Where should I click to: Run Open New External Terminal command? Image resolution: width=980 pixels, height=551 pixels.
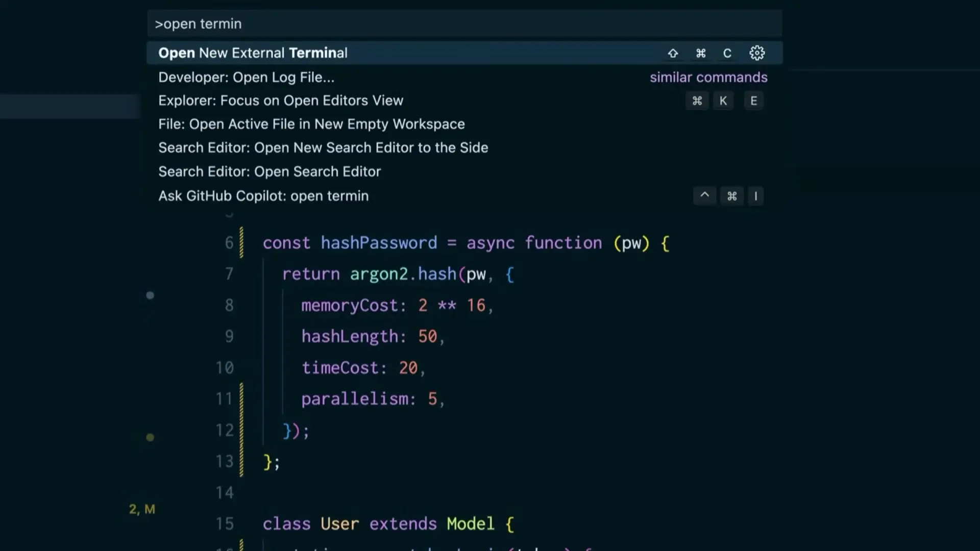click(464, 53)
